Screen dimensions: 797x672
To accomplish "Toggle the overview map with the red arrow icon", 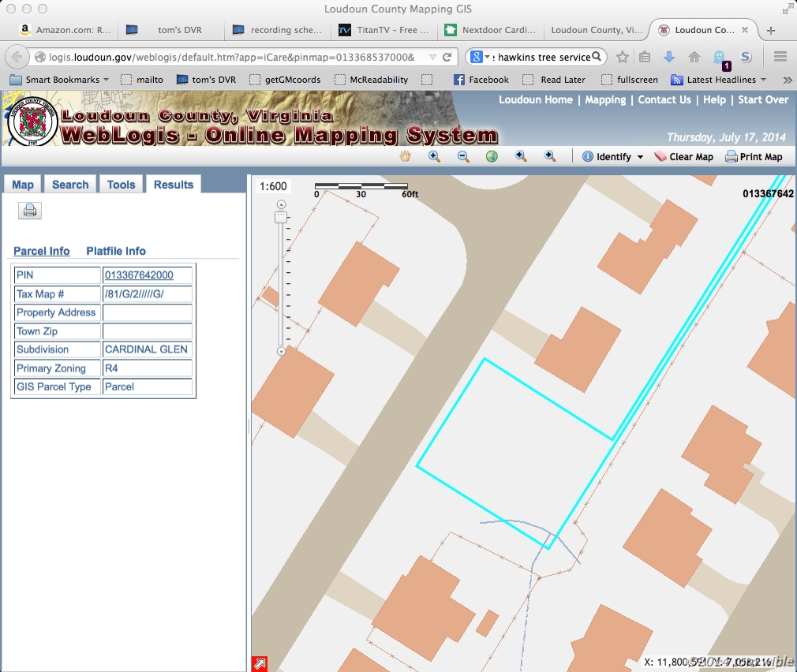I will click(260, 663).
